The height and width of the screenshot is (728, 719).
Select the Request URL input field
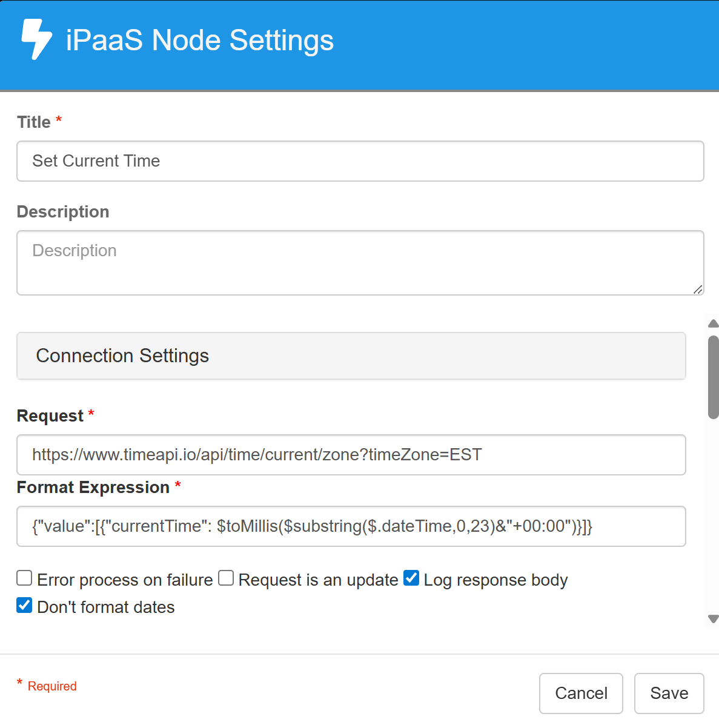[351, 455]
